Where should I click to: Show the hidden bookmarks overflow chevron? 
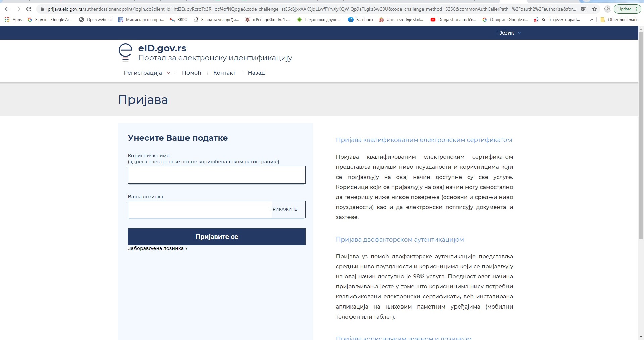(591, 20)
